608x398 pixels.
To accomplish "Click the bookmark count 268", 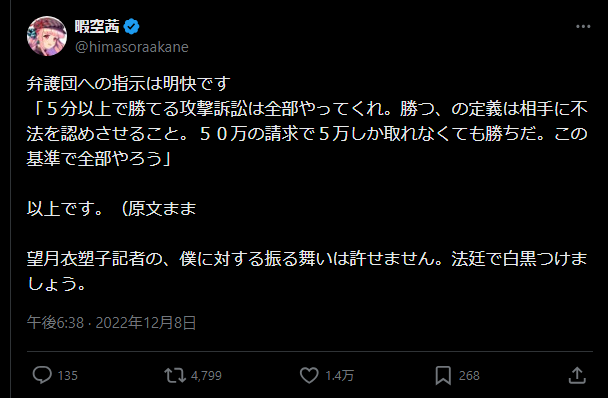I will coord(469,376).
